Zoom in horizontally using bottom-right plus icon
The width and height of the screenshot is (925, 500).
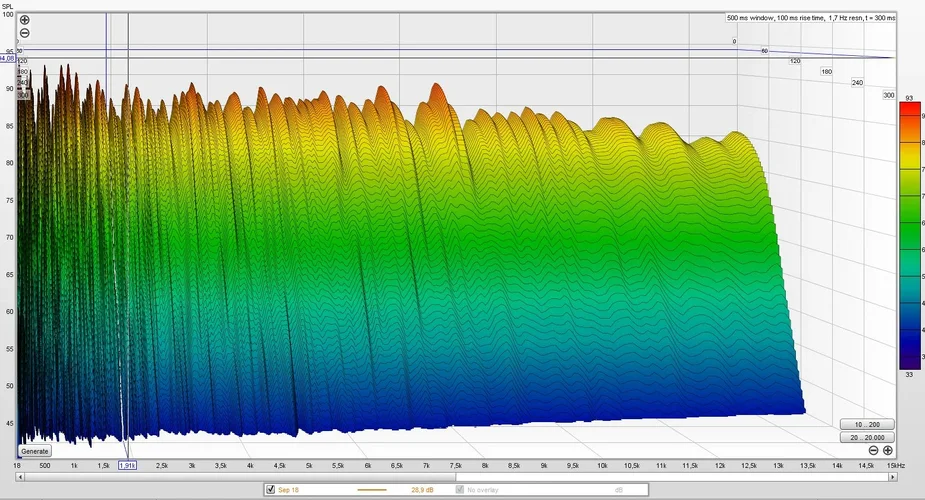888,451
